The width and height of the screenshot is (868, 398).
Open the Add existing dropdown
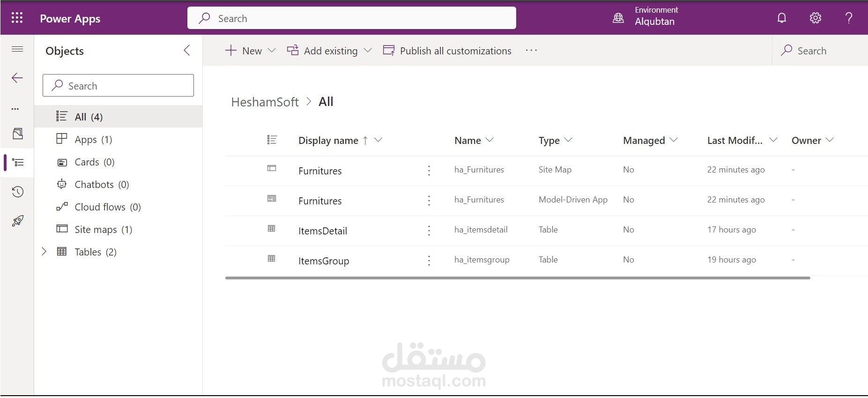point(329,51)
